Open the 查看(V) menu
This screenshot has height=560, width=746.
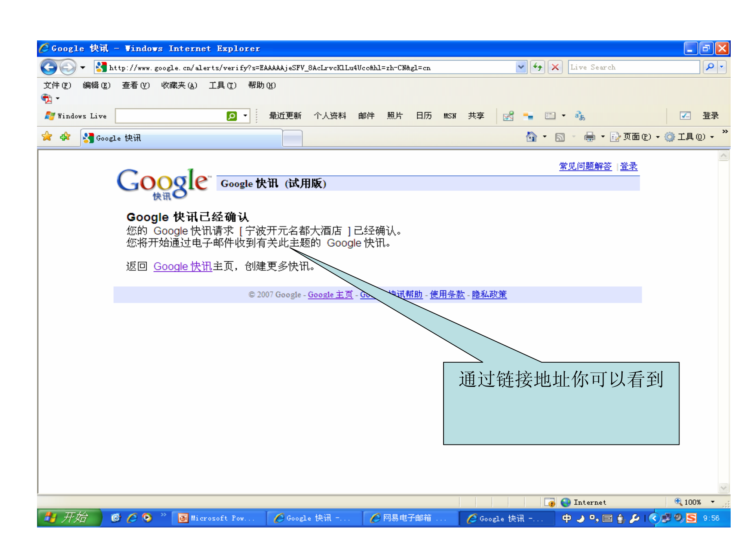(136, 85)
